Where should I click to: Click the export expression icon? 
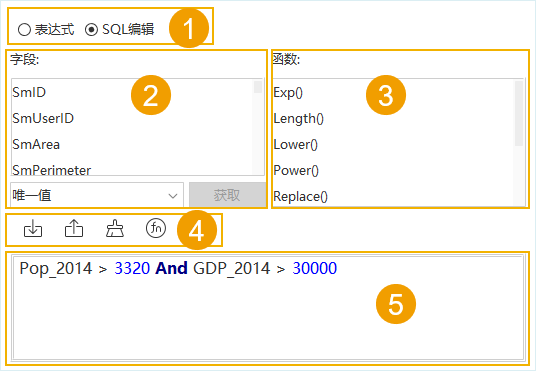74,228
